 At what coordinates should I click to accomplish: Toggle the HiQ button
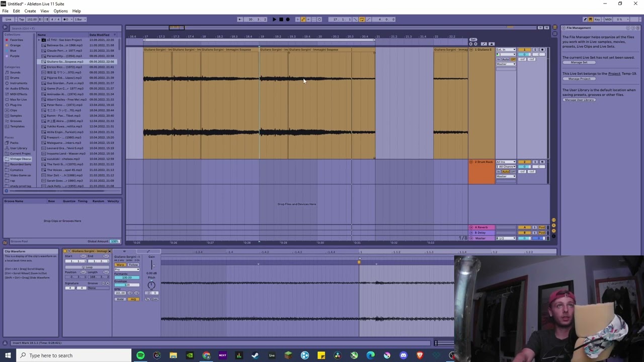click(133, 299)
